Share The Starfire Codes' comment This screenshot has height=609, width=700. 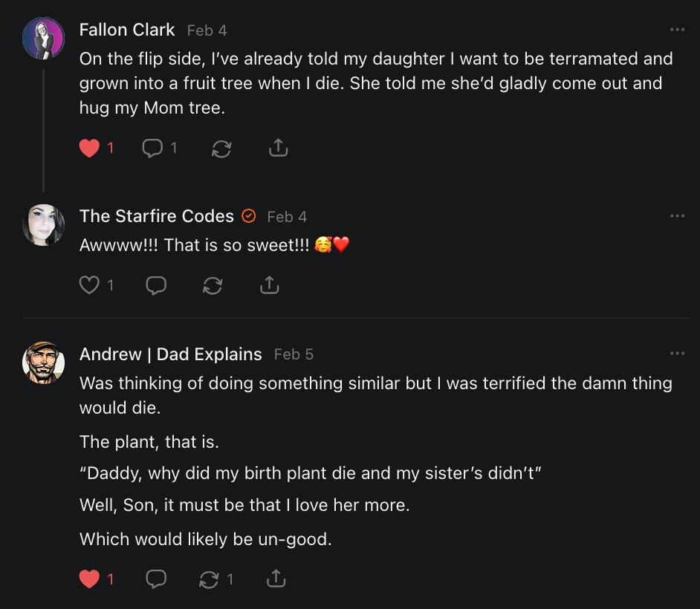[x=269, y=285]
